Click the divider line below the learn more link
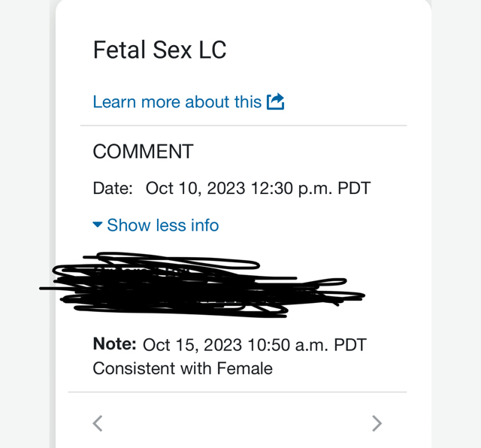This screenshot has height=448, width=481. [244, 126]
